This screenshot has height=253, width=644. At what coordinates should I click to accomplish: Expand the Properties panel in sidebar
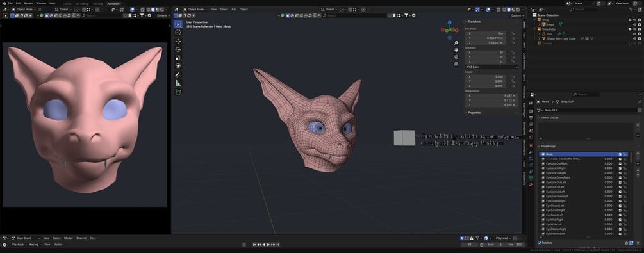tap(474, 113)
